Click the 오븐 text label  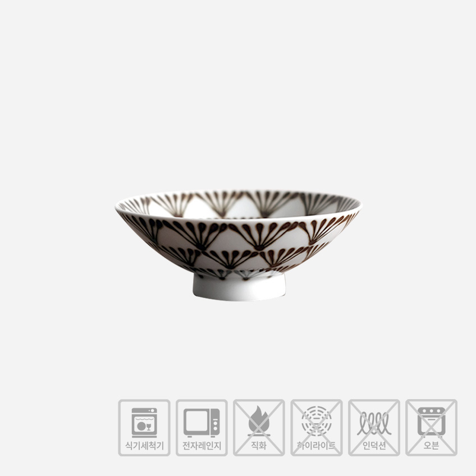[x=431, y=446]
